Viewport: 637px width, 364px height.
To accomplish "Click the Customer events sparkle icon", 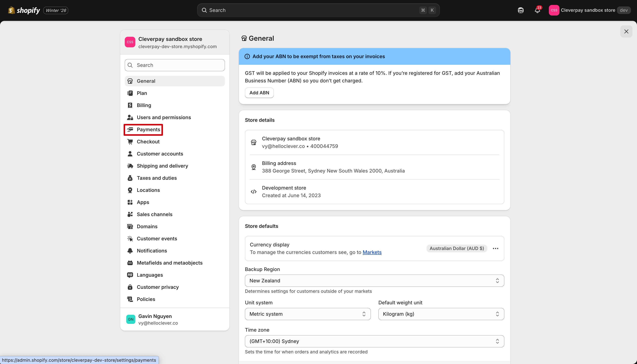I will (130, 238).
